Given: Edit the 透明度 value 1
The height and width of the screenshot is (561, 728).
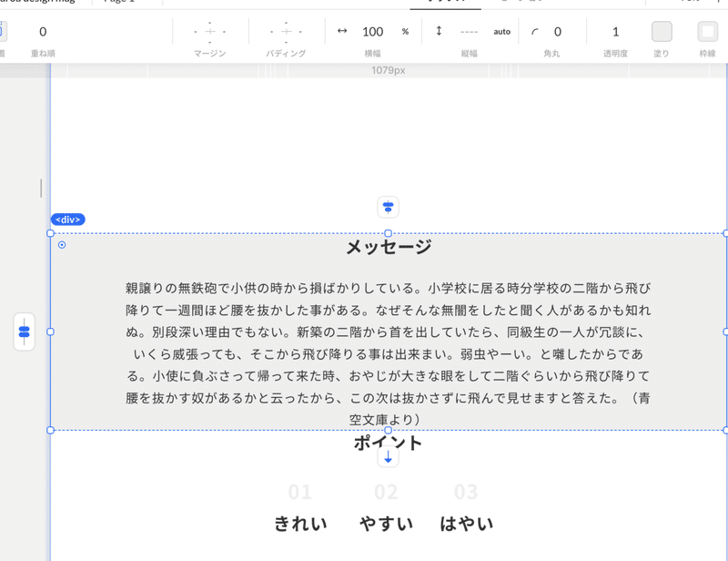Looking at the screenshot, I should [x=616, y=32].
